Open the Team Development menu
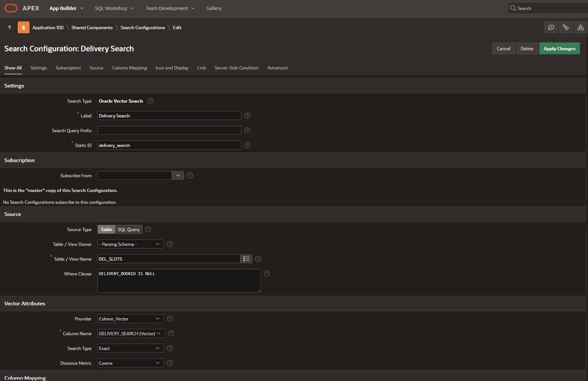This screenshot has height=381, width=588. (x=170, y=8)
